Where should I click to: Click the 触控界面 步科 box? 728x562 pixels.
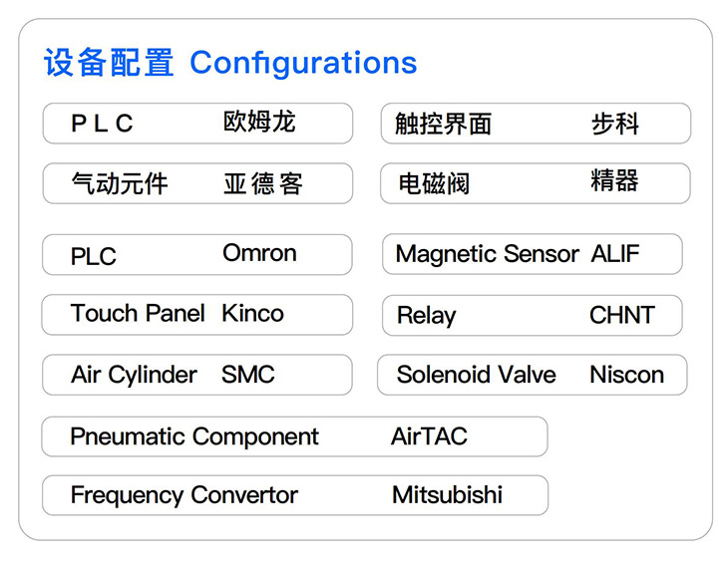(x=536, y=125)
